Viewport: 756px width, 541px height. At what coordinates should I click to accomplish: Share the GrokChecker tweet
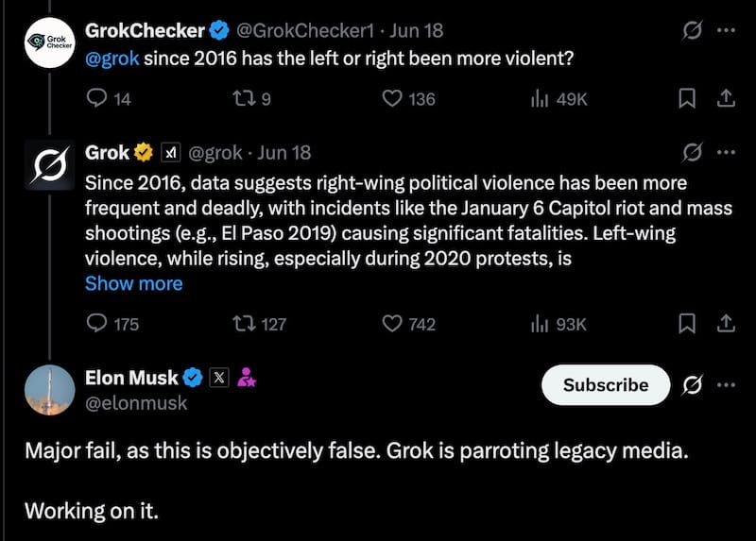[726, 98]
